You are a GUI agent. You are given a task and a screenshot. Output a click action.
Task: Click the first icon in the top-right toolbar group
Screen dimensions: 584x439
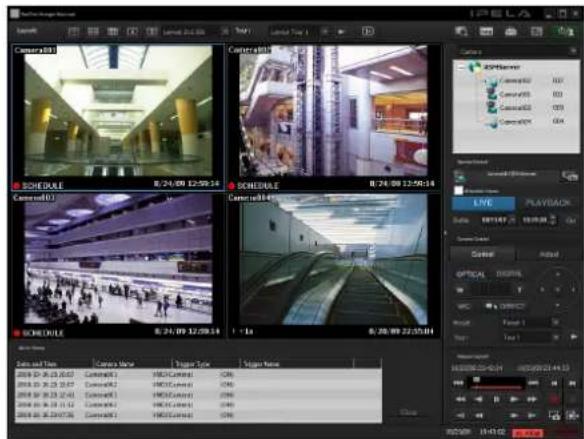pos(461,31)
